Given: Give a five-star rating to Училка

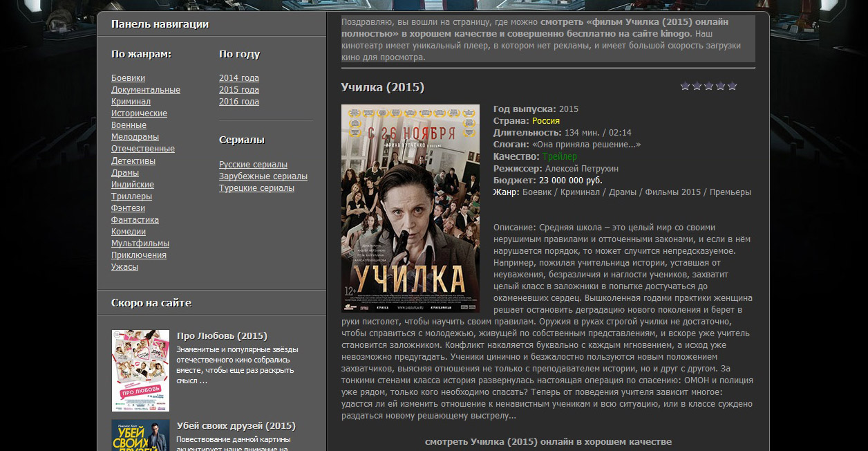Looking at the screenshot, I should point(733,86).
